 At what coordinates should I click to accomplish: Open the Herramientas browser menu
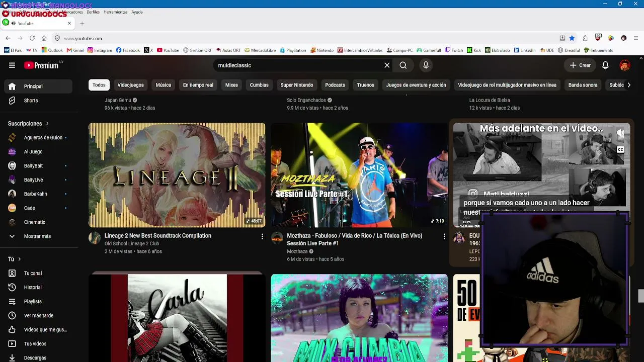tap(116, 12)
